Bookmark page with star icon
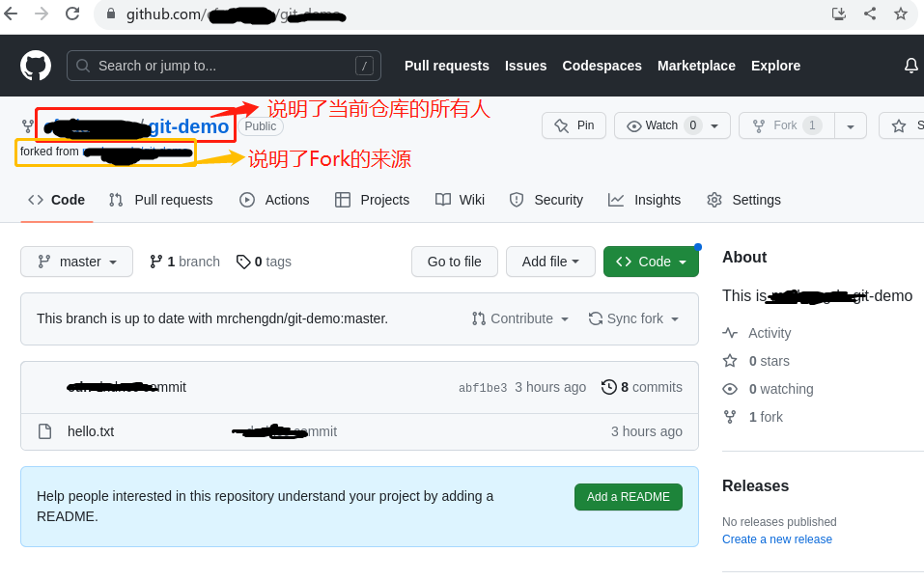This screenshot has height=580, width=924. pyautogui.click(x=901, y=14)
